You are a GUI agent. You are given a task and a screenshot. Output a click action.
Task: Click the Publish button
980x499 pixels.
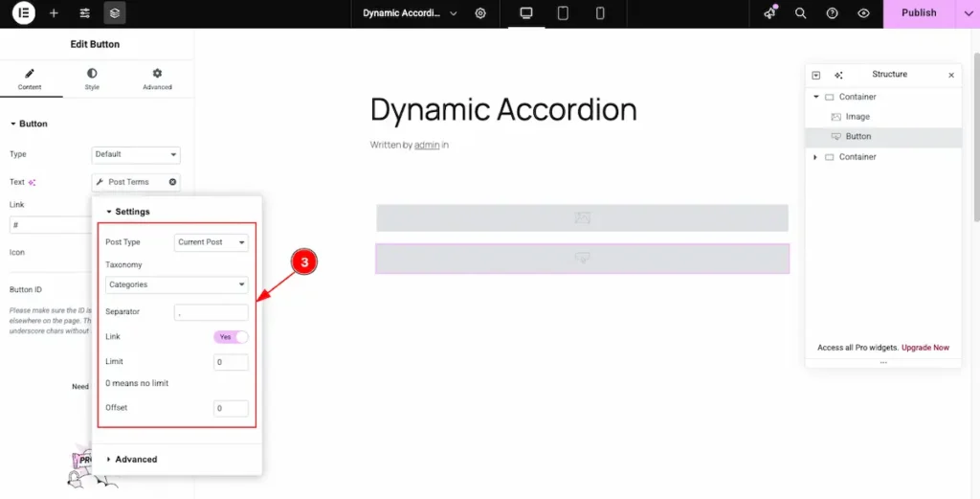[x=919, y=13]
